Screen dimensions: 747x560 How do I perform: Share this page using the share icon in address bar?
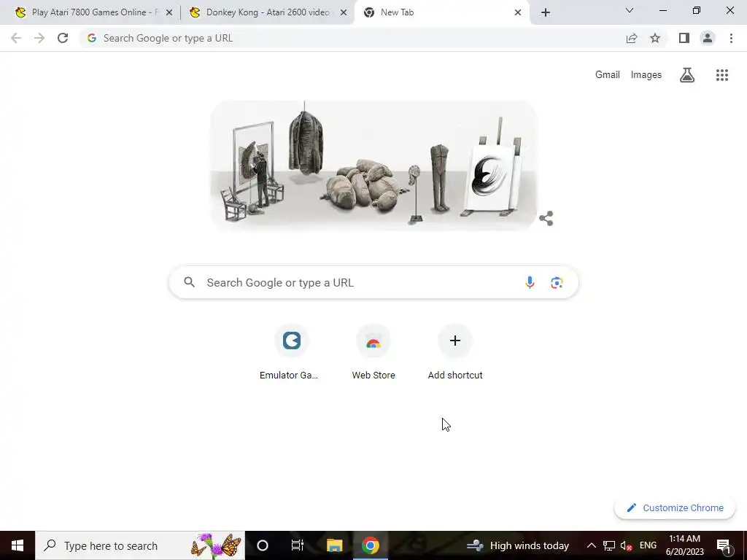pyautogui.click(x=632, y=38)
